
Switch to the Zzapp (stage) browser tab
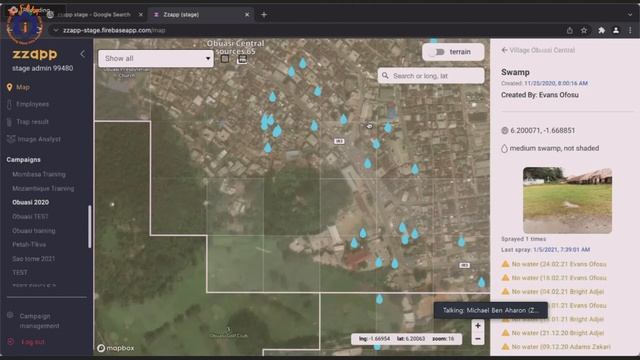(x=200, y=15)
